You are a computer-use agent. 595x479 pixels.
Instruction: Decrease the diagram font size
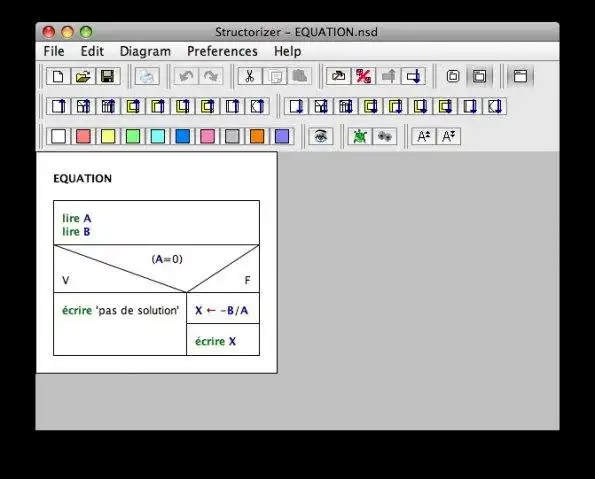(449, 136)
